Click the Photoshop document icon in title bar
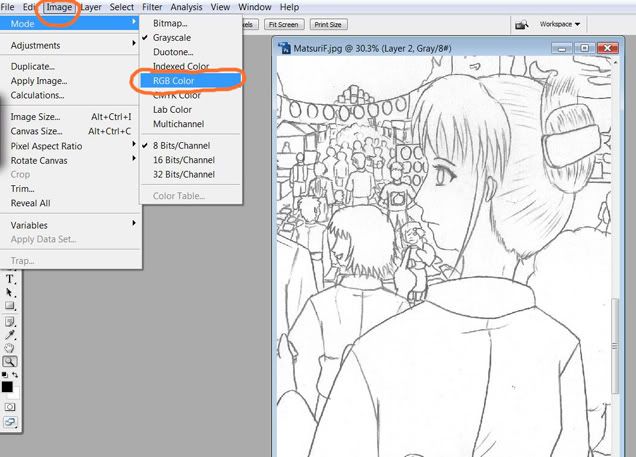Viewport: 636px width, 457px height. tap(285, 48)
